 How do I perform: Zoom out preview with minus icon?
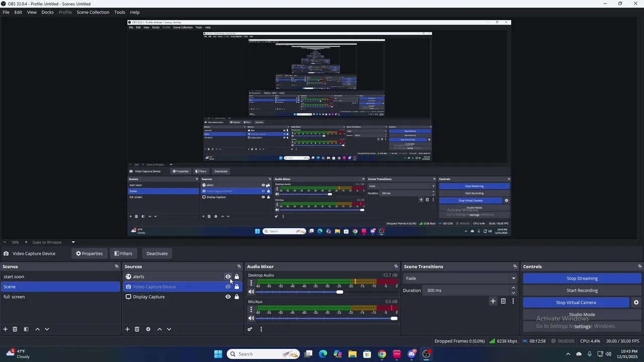[4, 242]
